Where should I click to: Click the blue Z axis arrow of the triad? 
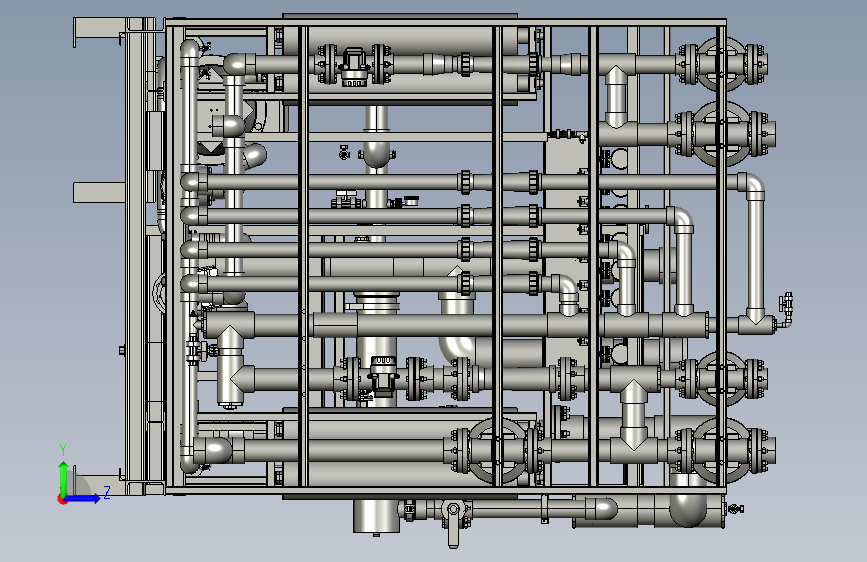pyautogui.click(x=83, y=498)
